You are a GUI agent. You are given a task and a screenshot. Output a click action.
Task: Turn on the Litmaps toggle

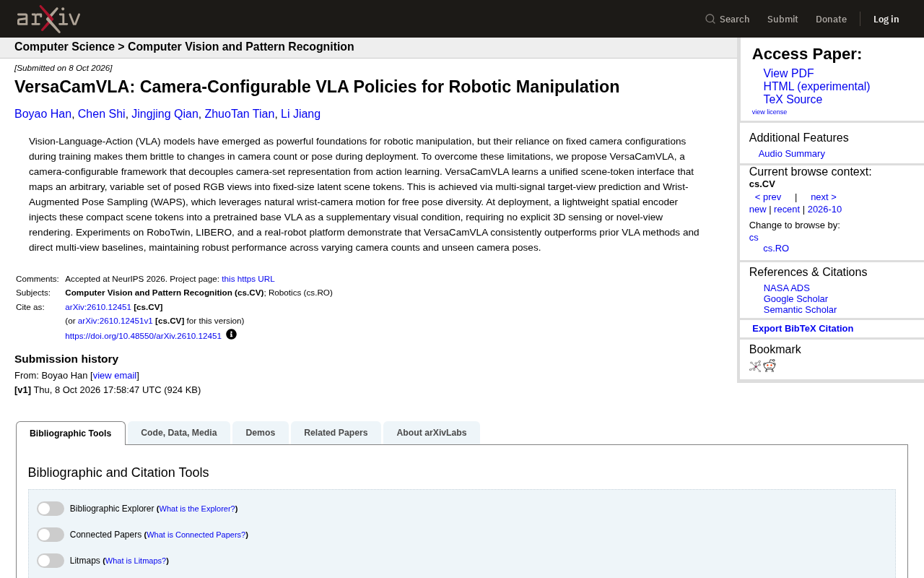pyautogui.click(x=51, y=561)
